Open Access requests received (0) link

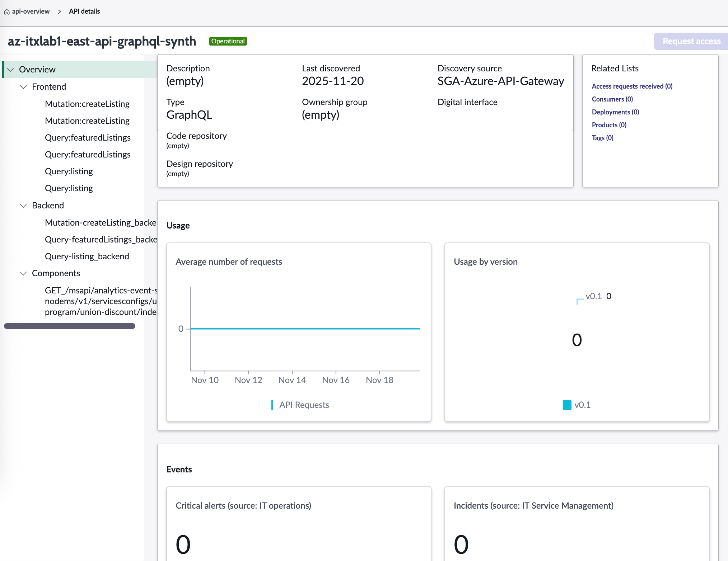pyautogui.click(x=632, y=86)
